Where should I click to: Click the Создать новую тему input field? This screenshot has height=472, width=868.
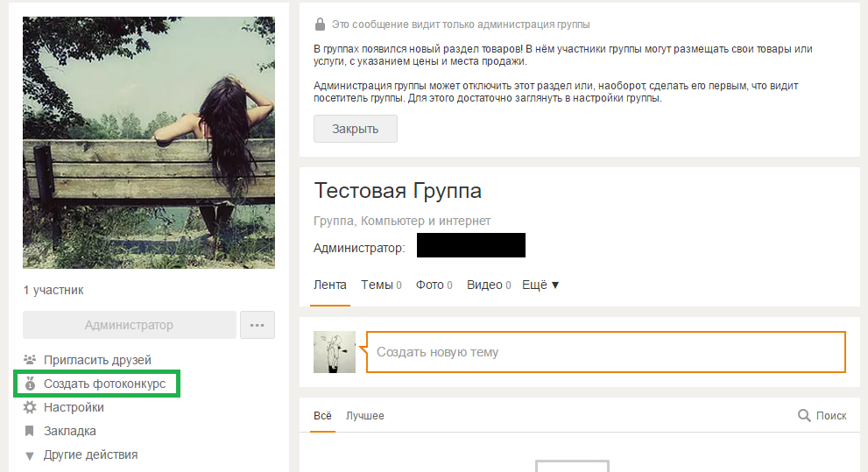coord(605,352)
